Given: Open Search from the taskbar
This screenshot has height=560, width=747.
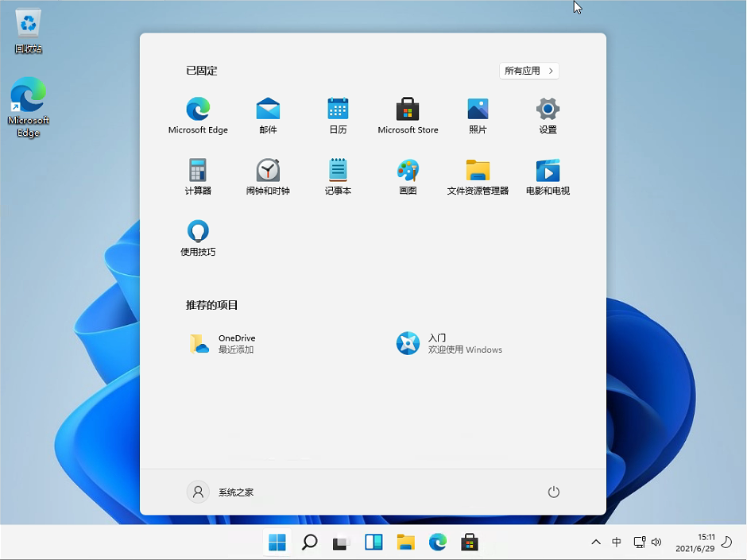Looking at the screenshot, I should tap(309, 542).
